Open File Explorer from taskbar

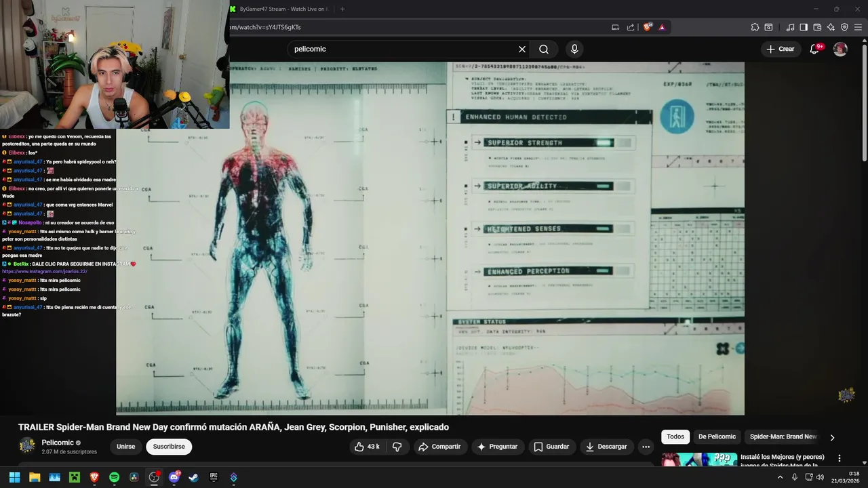[35, 477]
